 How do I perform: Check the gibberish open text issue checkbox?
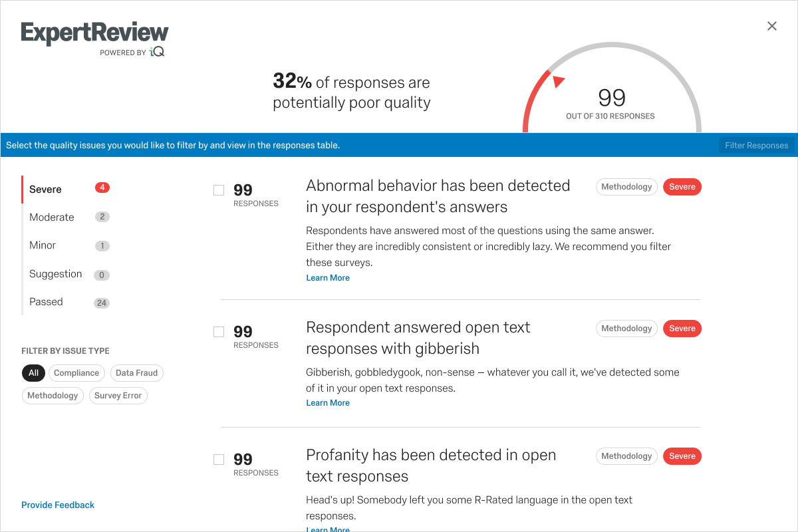(219, 332)
